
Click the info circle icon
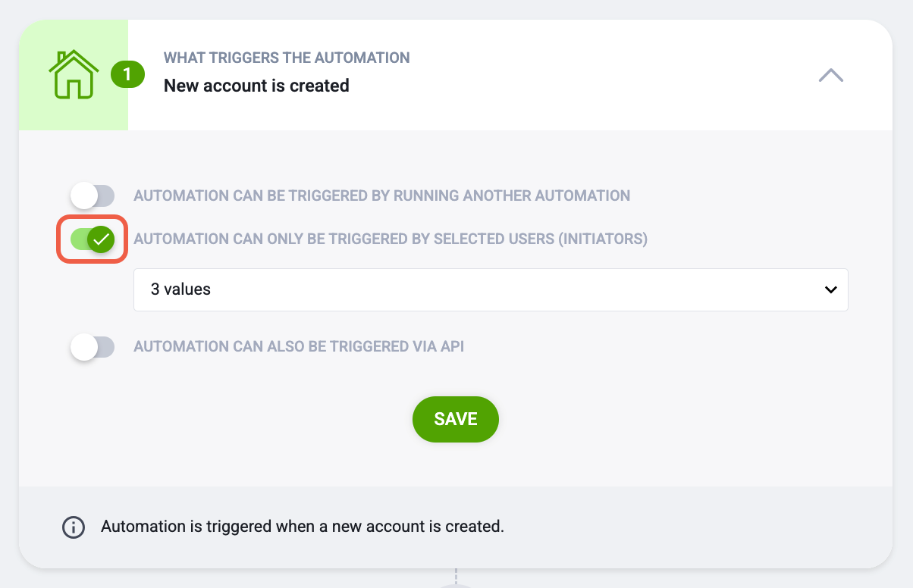point(73,527)
